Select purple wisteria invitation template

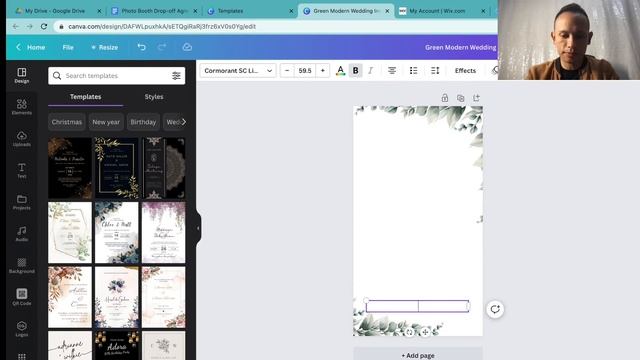tap(163, 233)
